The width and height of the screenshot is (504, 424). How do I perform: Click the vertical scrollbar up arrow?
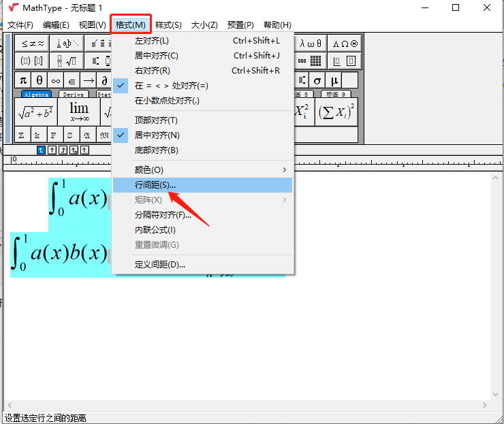pos(495,178)
